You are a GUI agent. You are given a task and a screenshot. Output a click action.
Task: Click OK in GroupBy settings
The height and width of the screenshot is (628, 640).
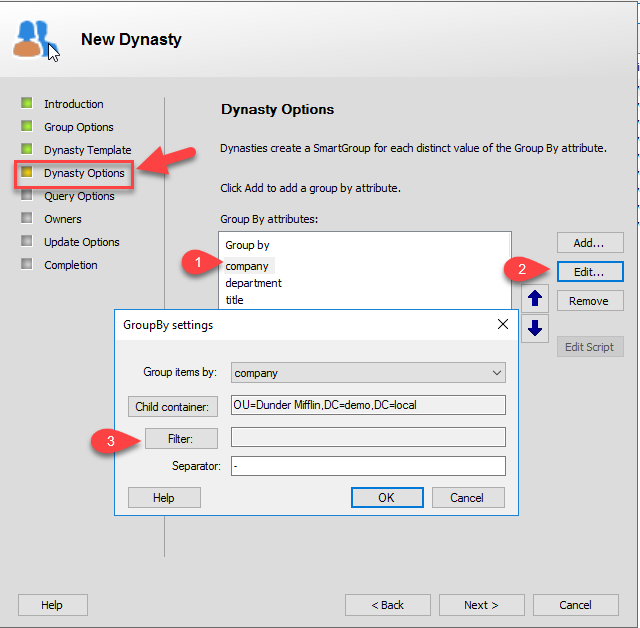coord(387,497)
